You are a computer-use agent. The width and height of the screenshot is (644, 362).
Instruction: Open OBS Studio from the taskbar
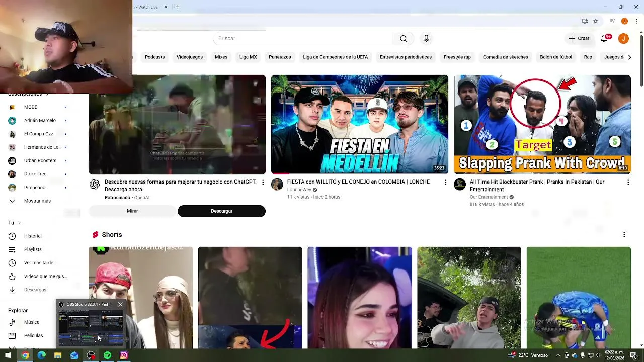point(91,355)
